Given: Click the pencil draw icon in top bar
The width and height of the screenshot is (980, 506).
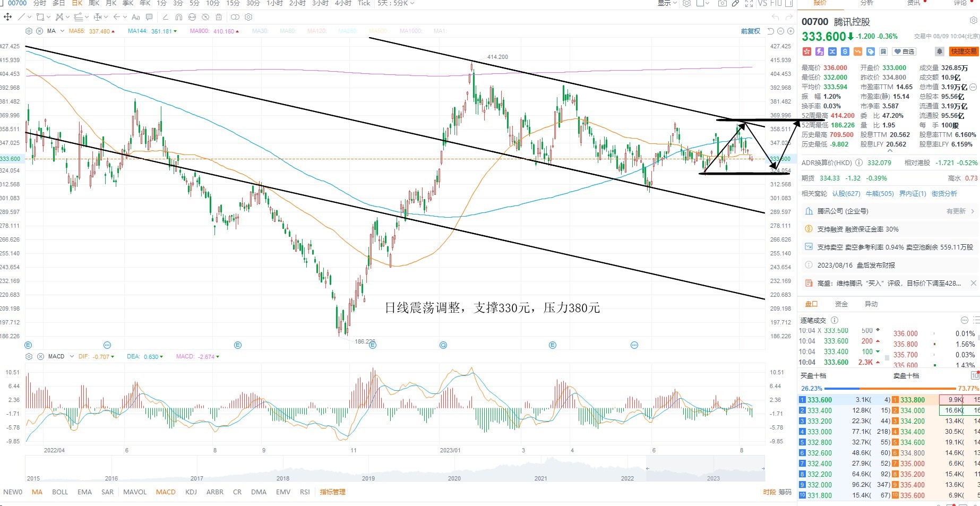Looking at the screenshot, I should 735,3.
